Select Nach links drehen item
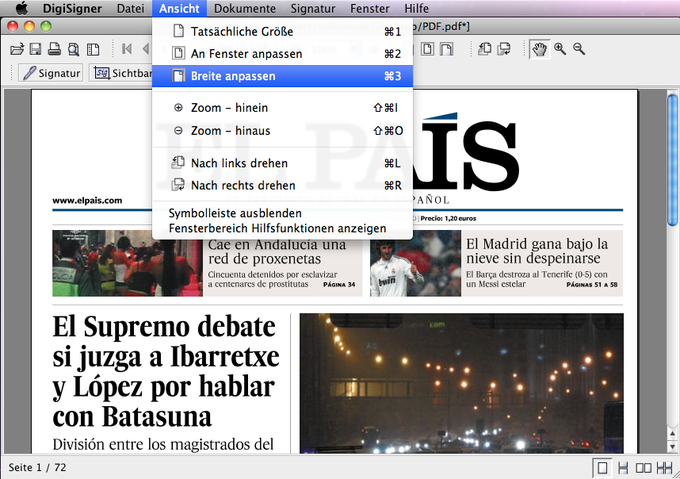 [x=282, y=163]
